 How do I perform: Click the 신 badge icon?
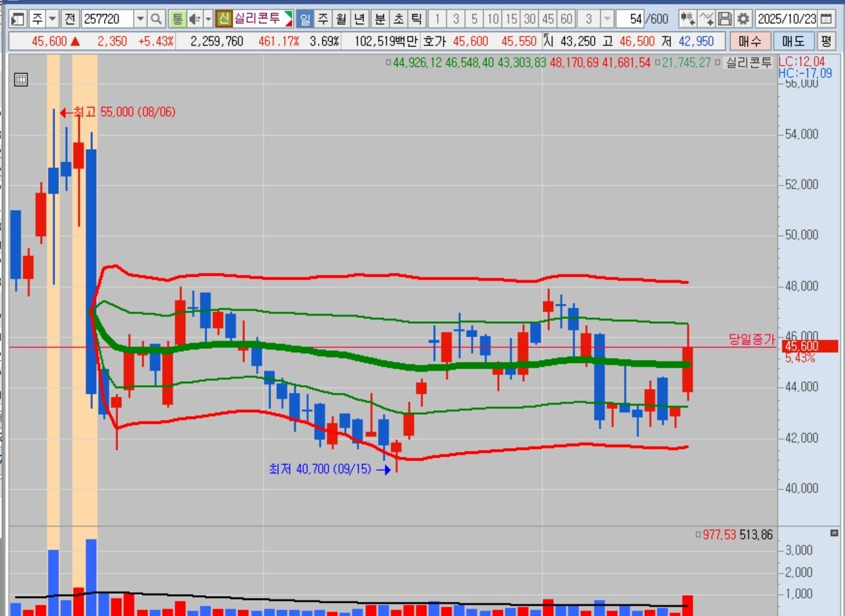pos(223,19)
